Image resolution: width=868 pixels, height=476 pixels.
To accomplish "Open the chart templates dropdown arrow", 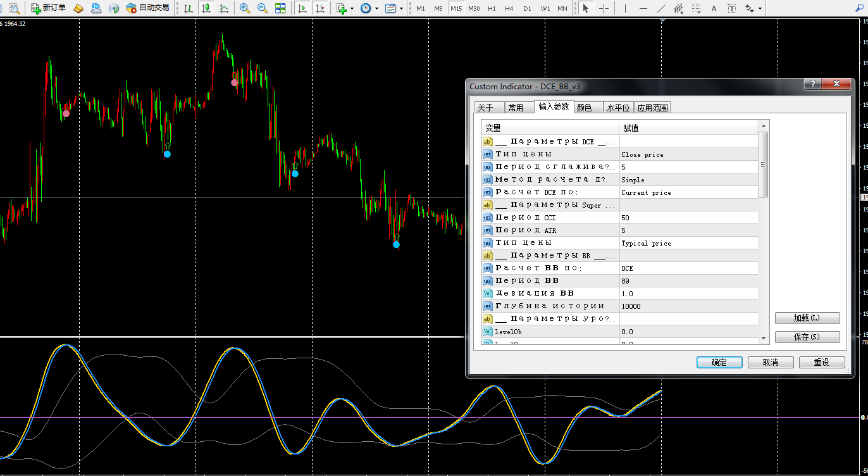I will 402,9.
